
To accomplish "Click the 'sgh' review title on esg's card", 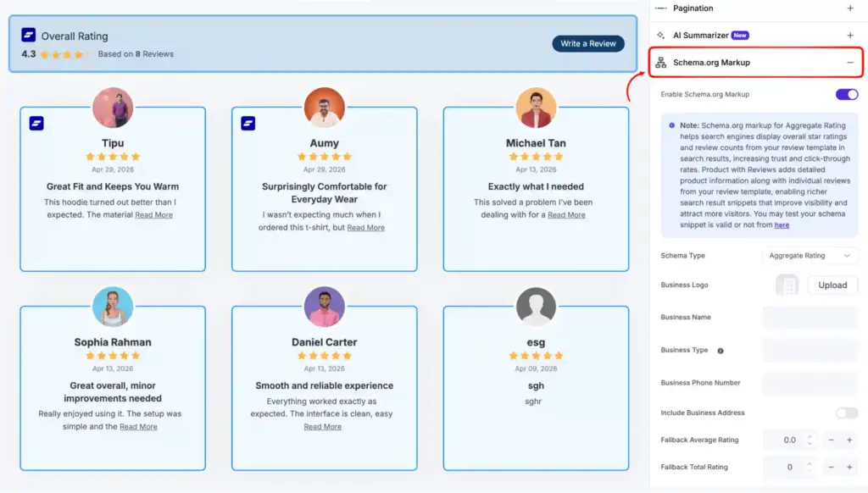I will (x=536, y=385).
